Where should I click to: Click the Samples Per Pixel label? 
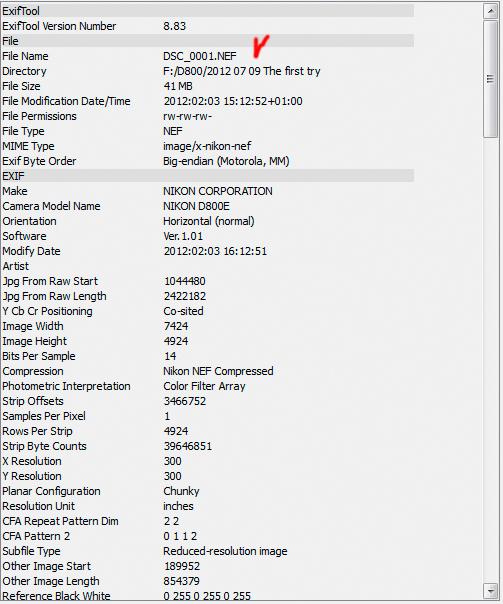(x=44, y=416)
